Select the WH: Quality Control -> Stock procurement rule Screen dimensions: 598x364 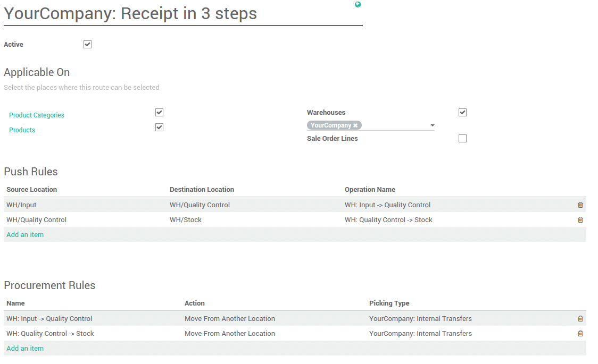point(51,333)
